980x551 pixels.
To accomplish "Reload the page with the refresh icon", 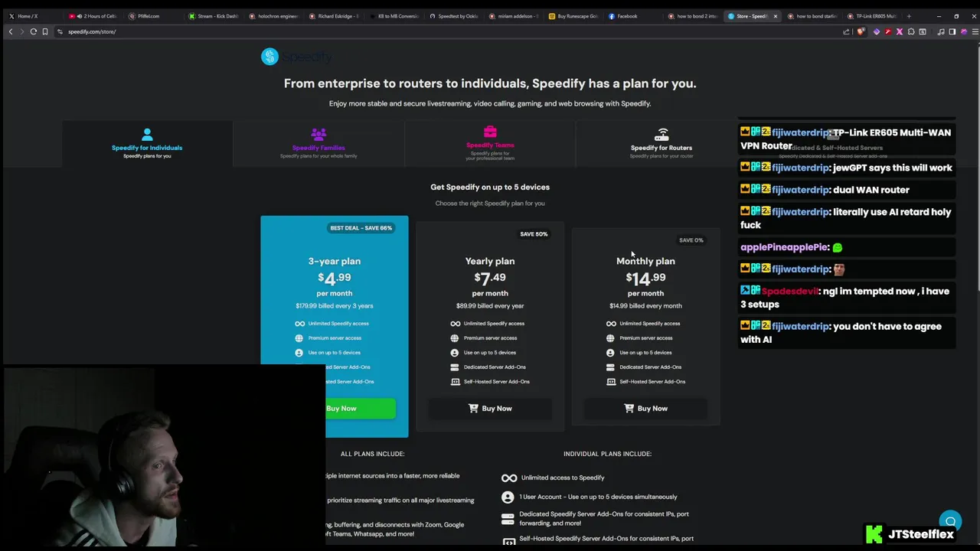I will click(34, 31).
